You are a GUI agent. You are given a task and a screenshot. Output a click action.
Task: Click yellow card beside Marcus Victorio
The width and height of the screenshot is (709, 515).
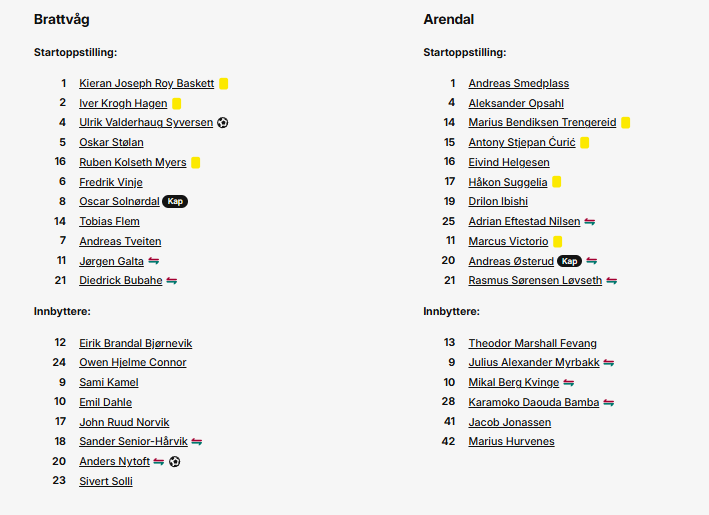pyautogui.click(x=558, y=242)
